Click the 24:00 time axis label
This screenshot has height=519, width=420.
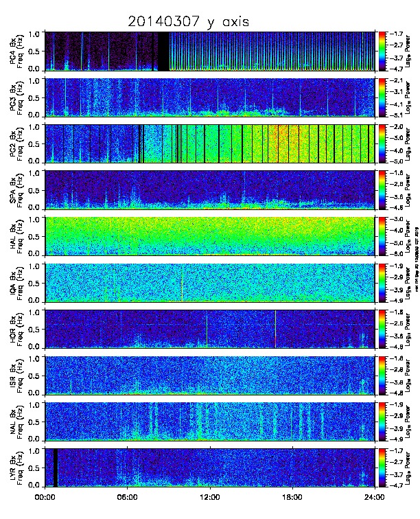375,498
